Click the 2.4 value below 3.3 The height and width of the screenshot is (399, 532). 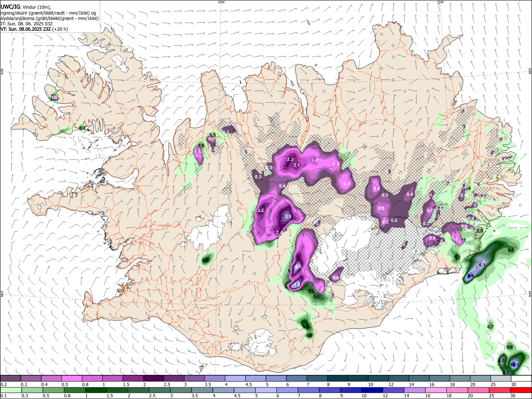point(279,232)
